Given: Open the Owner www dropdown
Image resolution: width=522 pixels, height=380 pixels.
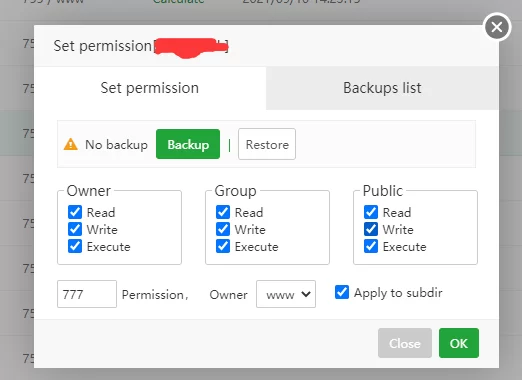Looking at the screenshot, I should 286,294.
